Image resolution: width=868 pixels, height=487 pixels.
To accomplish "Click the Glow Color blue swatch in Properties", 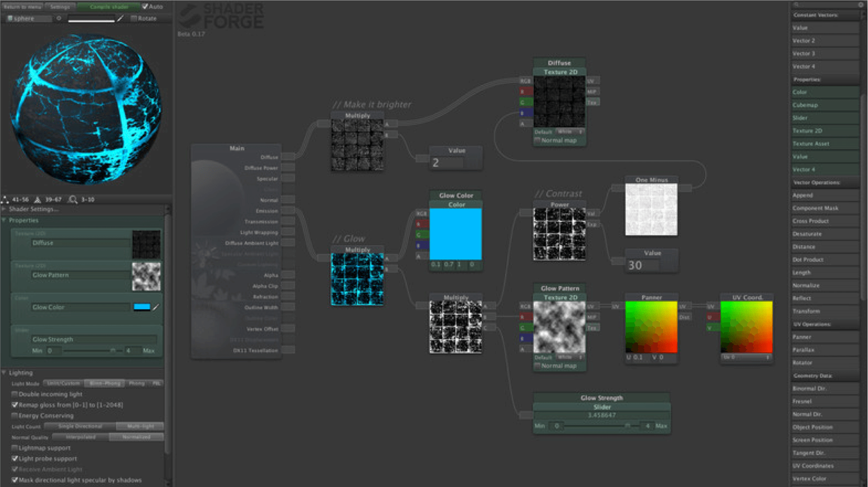I will click(142, 307).
